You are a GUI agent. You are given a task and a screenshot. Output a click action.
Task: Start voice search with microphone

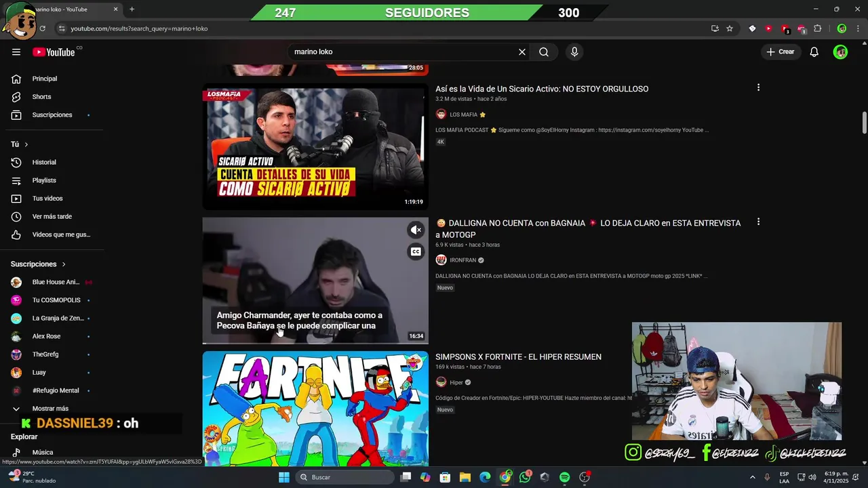pyautogui.click(x=574, y=52)
